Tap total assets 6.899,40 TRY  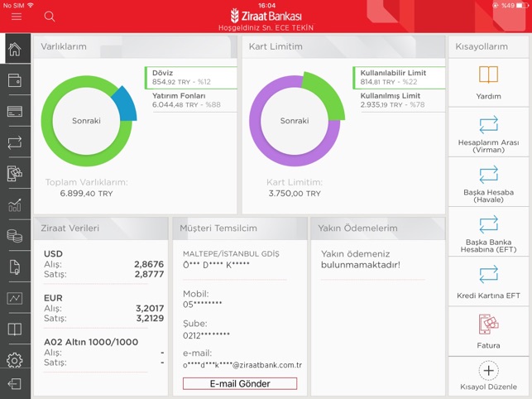[x=86, y=193]
